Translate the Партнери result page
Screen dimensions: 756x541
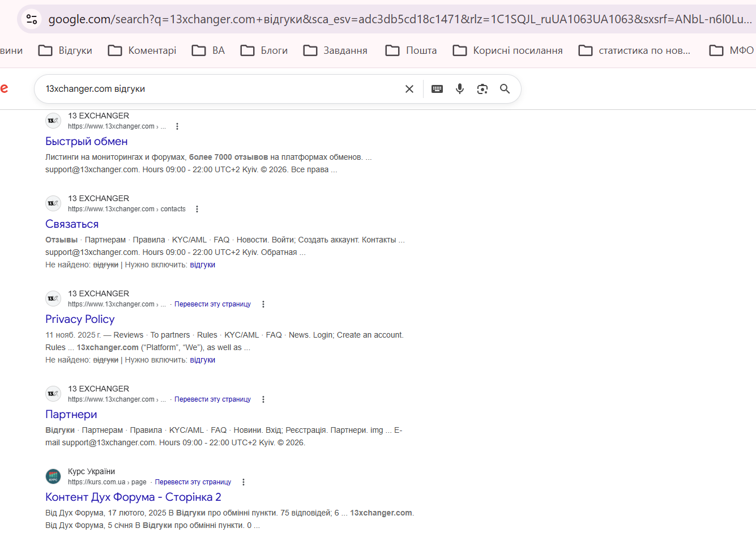(x=212, y=399)
